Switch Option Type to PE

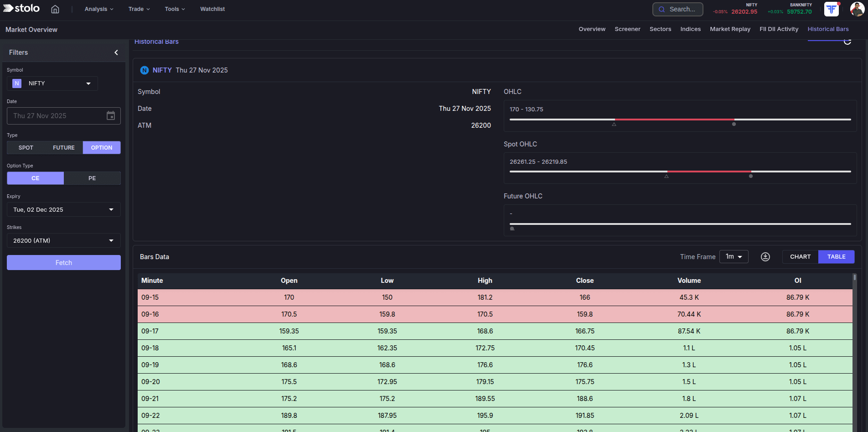coord(92,178)
